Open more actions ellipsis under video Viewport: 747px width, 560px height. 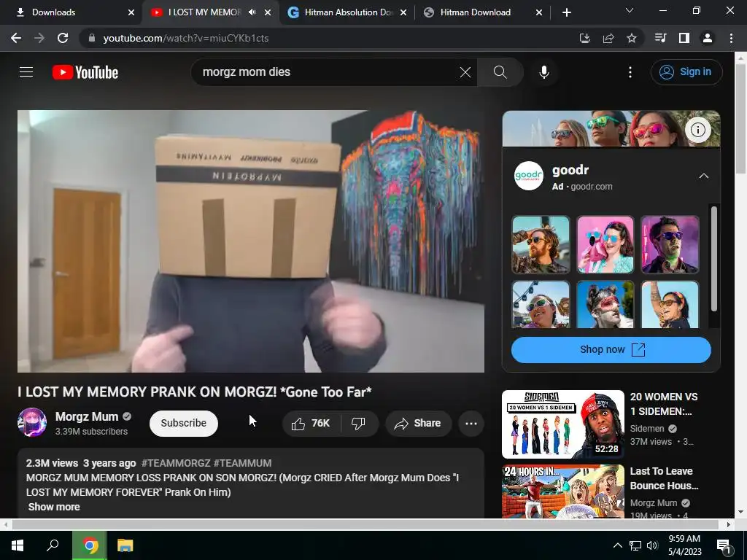click(471, 423)
